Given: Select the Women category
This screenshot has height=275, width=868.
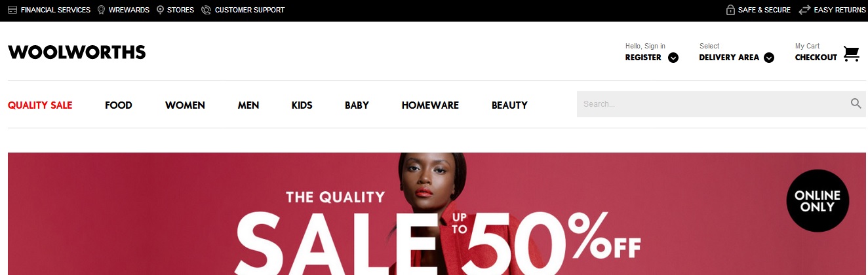Looking at the screenshot, I should pos(185,105).
